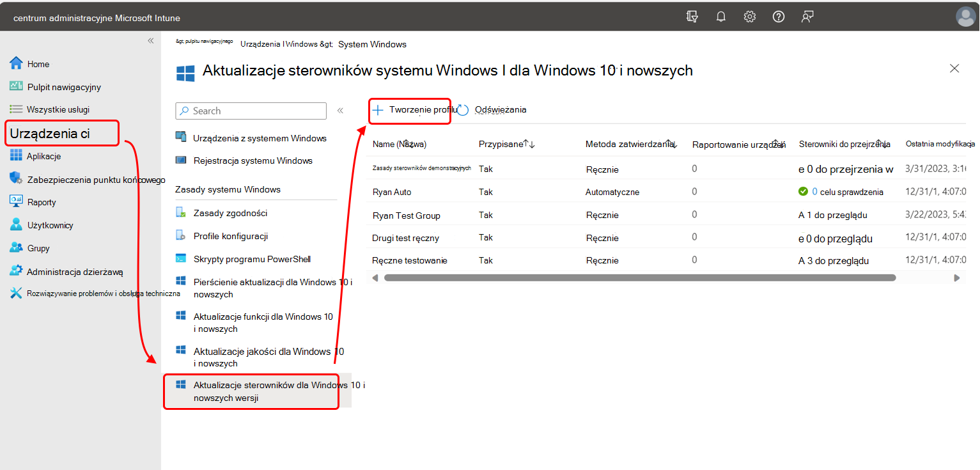The image size is (980, 470).
Task: Select Zasady zgodności menu item
Action: click(x=230, y=213)
